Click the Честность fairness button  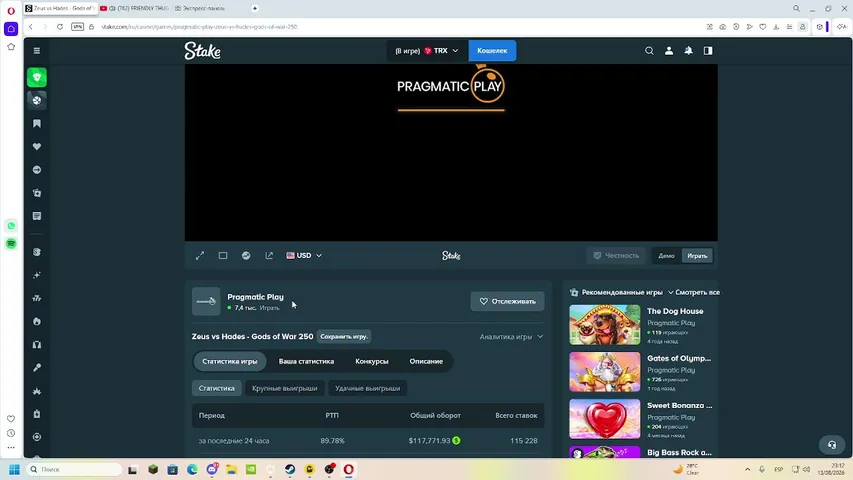[x=616, y=255]
